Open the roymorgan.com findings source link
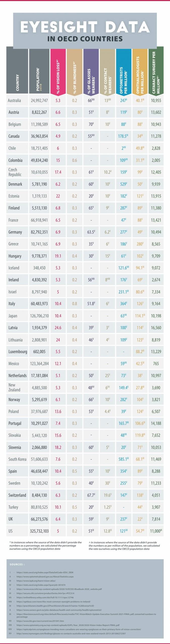 coord(71,633)
